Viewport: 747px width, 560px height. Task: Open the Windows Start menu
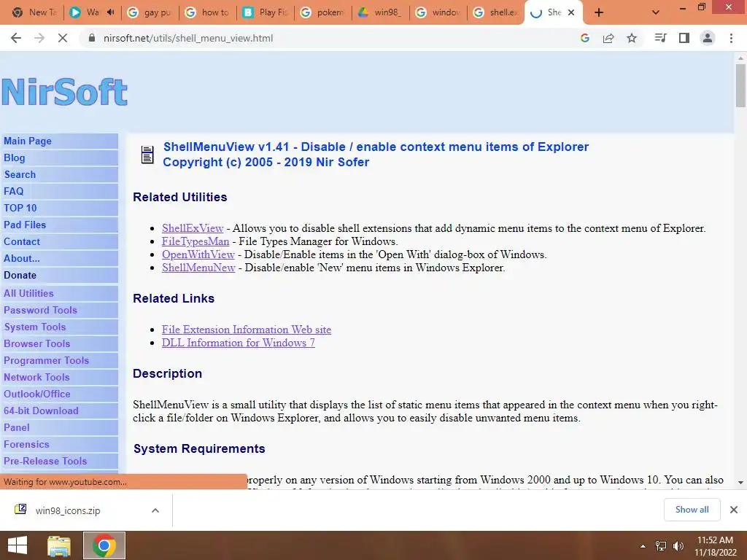(18, 545)
